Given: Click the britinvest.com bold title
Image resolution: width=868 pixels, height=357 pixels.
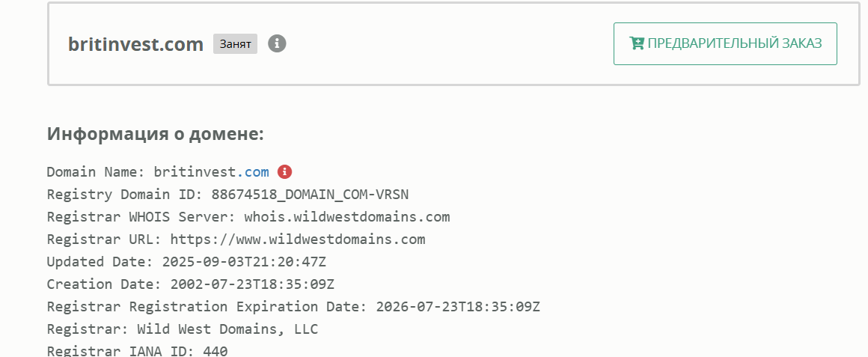Looking at the screenshot, I should click(135, 44).
